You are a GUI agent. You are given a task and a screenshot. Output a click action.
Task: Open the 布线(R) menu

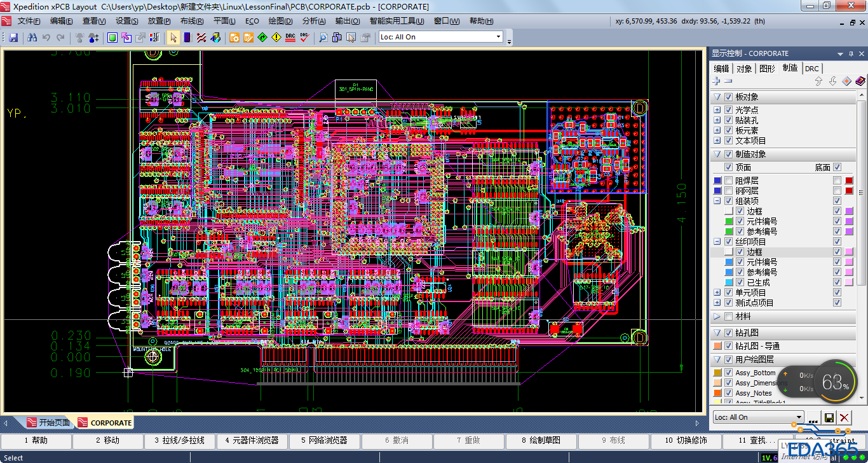(191, 21)
